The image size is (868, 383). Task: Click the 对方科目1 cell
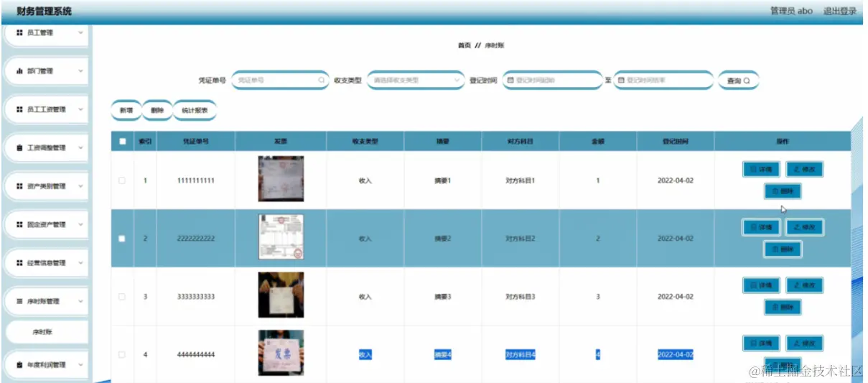click(x=521, y=180)
